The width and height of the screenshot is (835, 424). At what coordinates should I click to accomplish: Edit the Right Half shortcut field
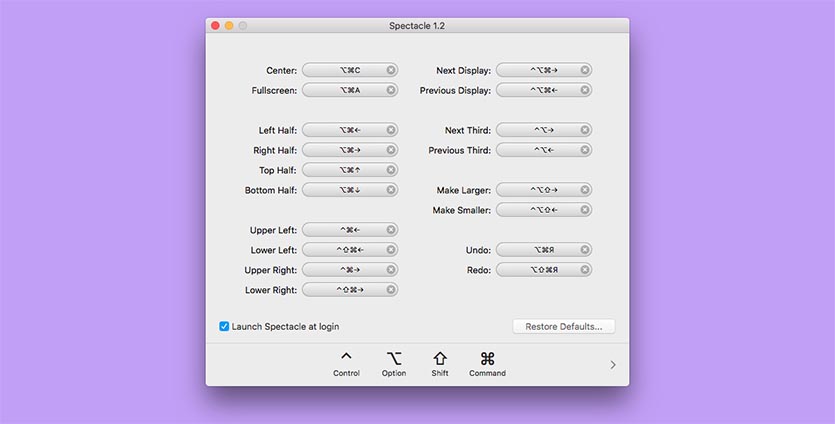(x=350, y=150)
